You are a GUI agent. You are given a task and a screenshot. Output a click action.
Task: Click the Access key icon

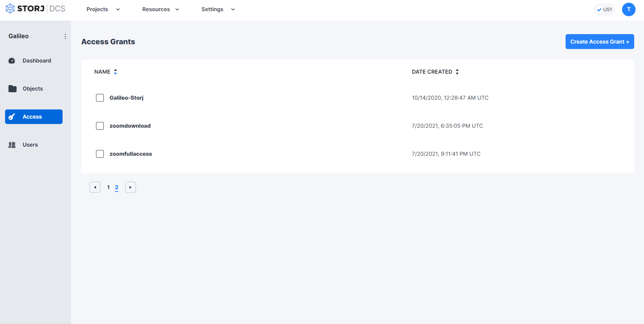click(12, 117)
